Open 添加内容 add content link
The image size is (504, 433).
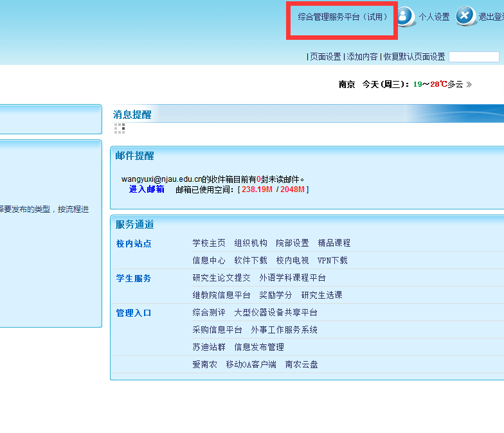point(363,57)
